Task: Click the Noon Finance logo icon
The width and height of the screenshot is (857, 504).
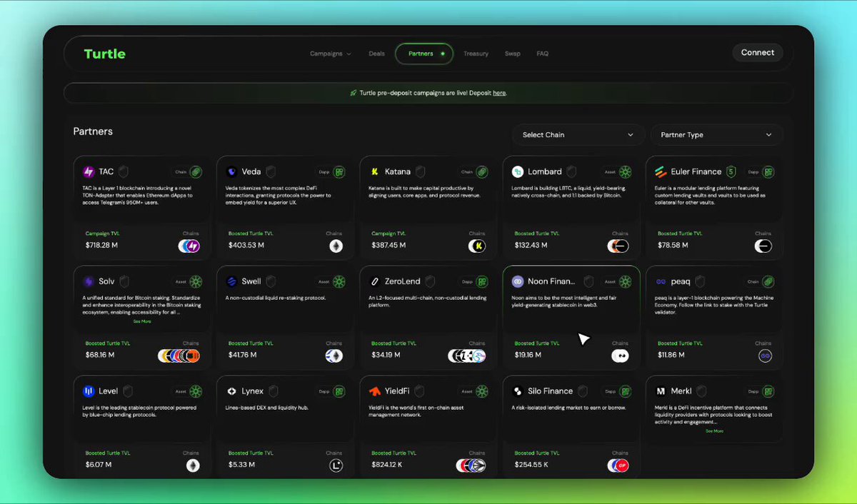Action: (518, 281)
